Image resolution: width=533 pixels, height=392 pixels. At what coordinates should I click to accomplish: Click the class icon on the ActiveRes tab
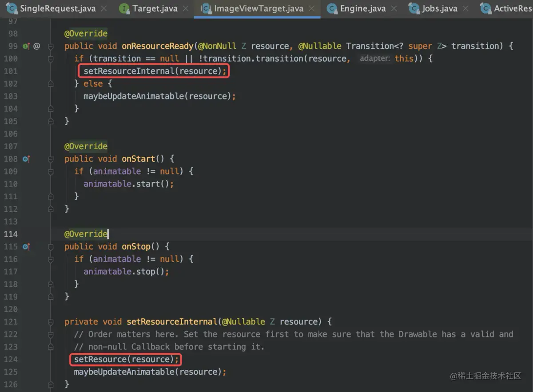click(485, 8)
